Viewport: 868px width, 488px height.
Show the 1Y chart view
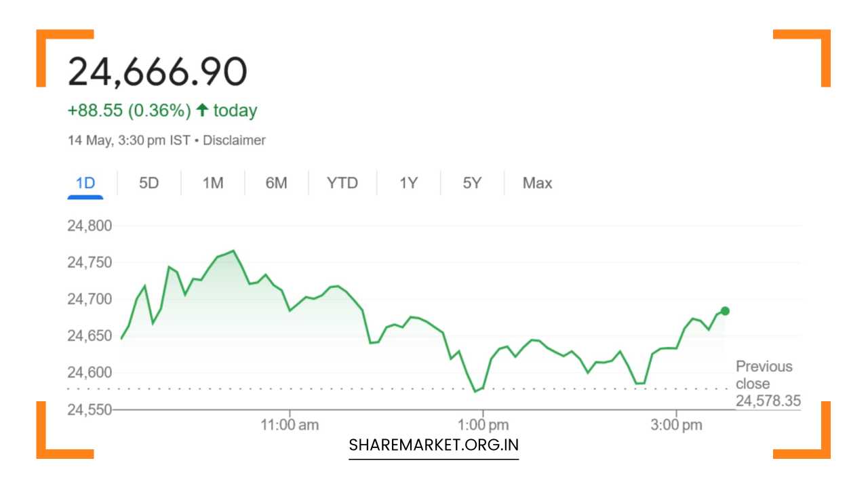(408, 183)
